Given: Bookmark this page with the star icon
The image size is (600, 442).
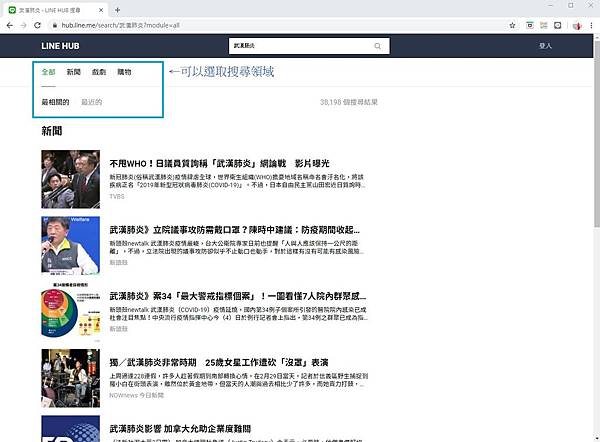Looking at the screenshot, I should [512, 25].
